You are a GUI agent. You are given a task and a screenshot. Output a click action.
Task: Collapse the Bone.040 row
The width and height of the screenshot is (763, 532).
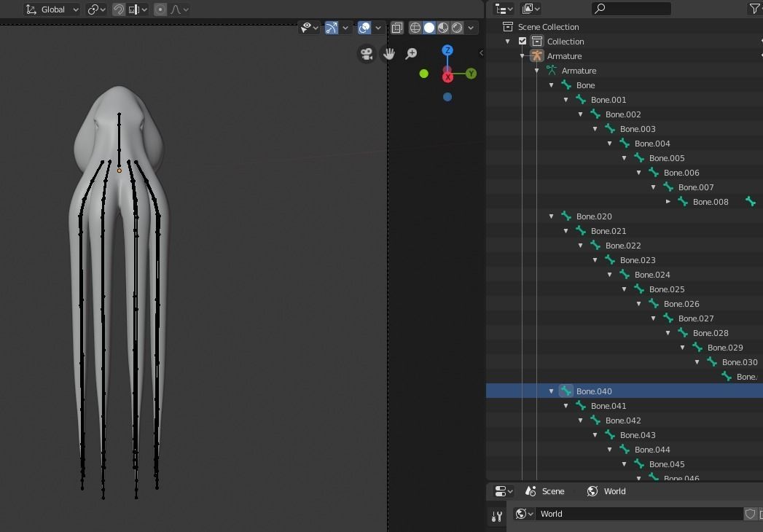pos(552,391)
